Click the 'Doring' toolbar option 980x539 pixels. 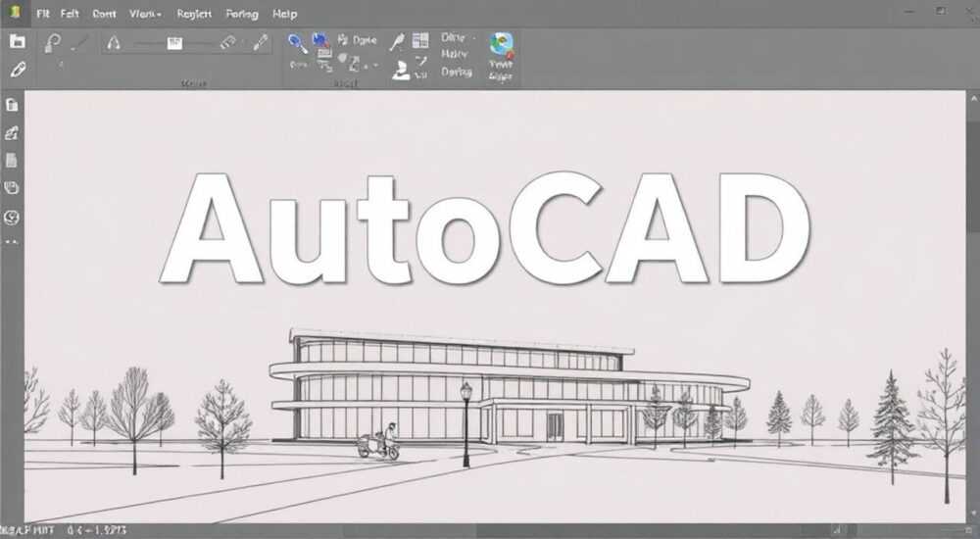pyautogui.click(x=457, y=72)
